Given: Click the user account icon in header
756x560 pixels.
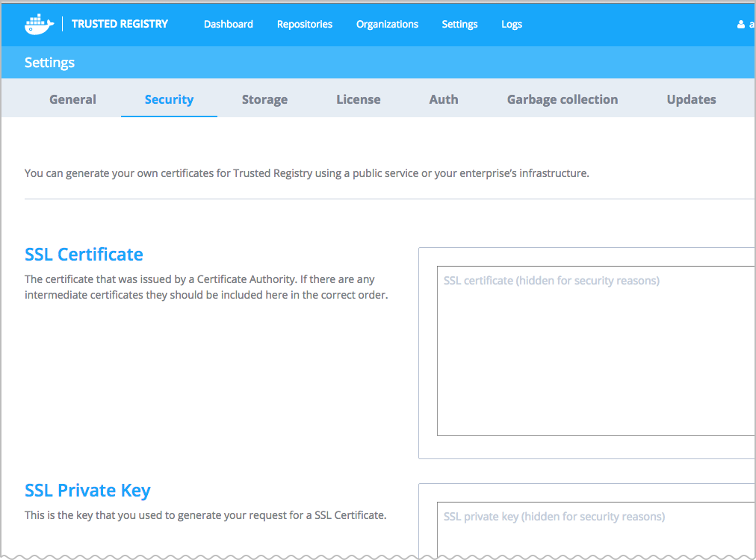Looking at the screenshot, I should pyautogui.click(x=741, y=25).
